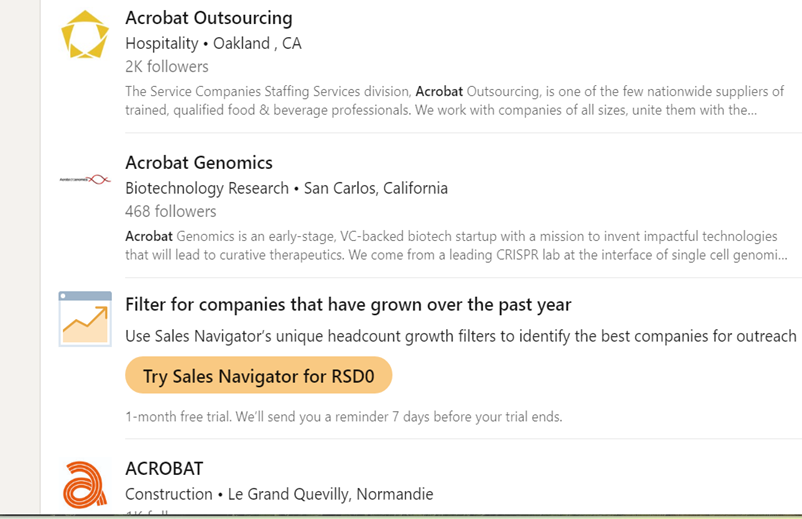Viewport: 802px width, 519px height.
Task: Click Try Sales Navigator for RSD0 button
Action: 258,375
